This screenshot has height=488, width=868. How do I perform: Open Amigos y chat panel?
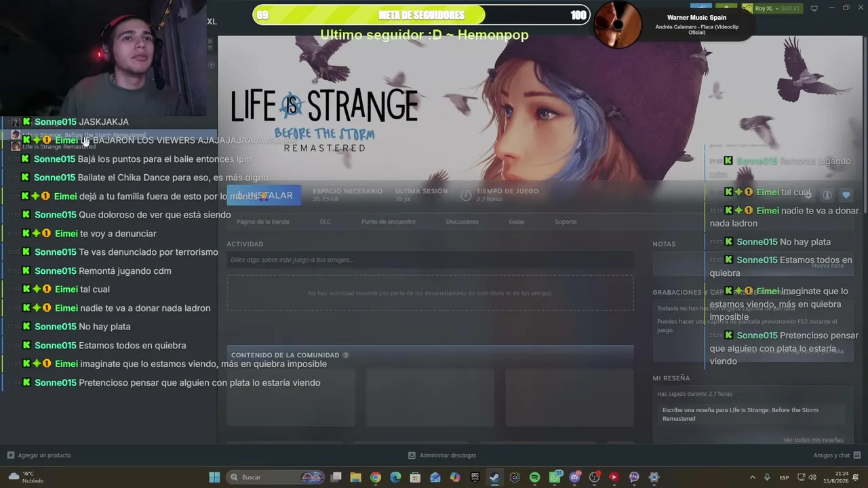(837, 455)
